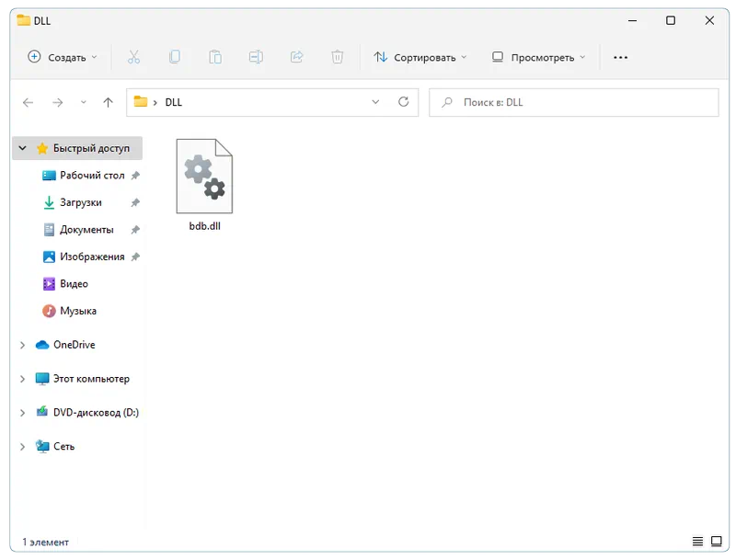
Task: Switch to details list view icon
Action: [x=697, y=542]
